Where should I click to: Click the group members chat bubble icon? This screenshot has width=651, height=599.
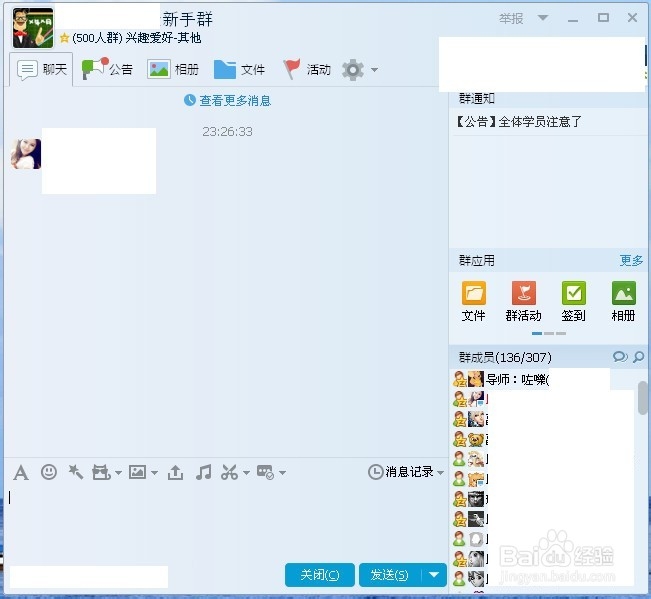click(620, 357)
